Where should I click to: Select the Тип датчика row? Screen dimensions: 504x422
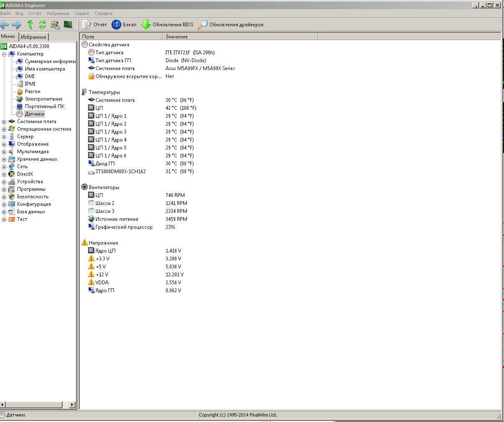[290, 53]
